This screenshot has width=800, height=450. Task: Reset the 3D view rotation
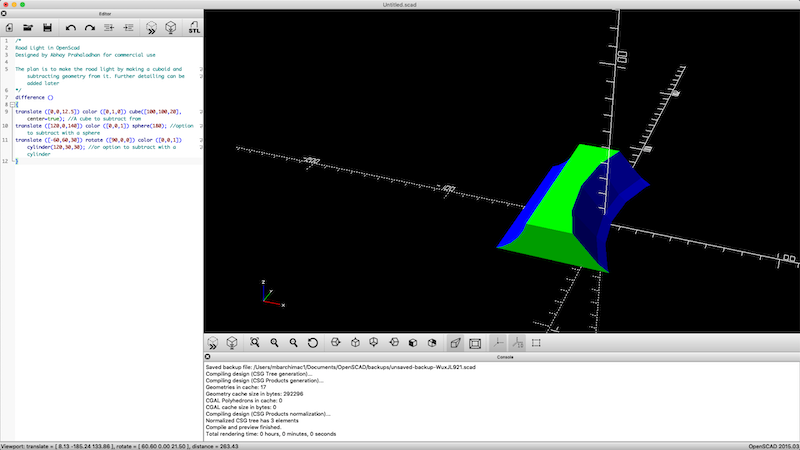313,343
